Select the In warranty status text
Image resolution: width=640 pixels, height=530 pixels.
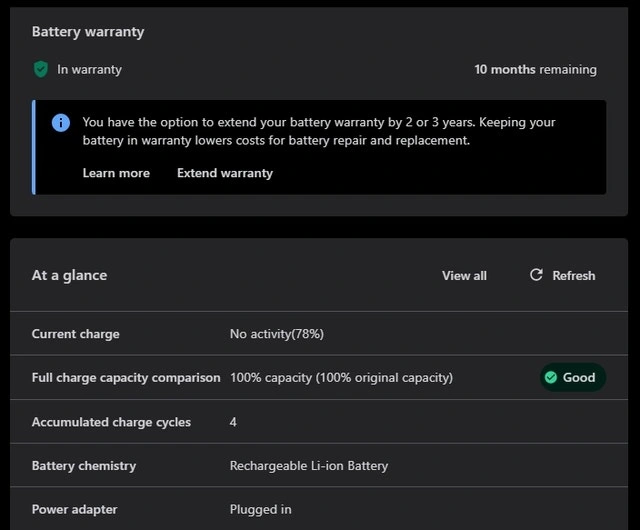(89, 70)
